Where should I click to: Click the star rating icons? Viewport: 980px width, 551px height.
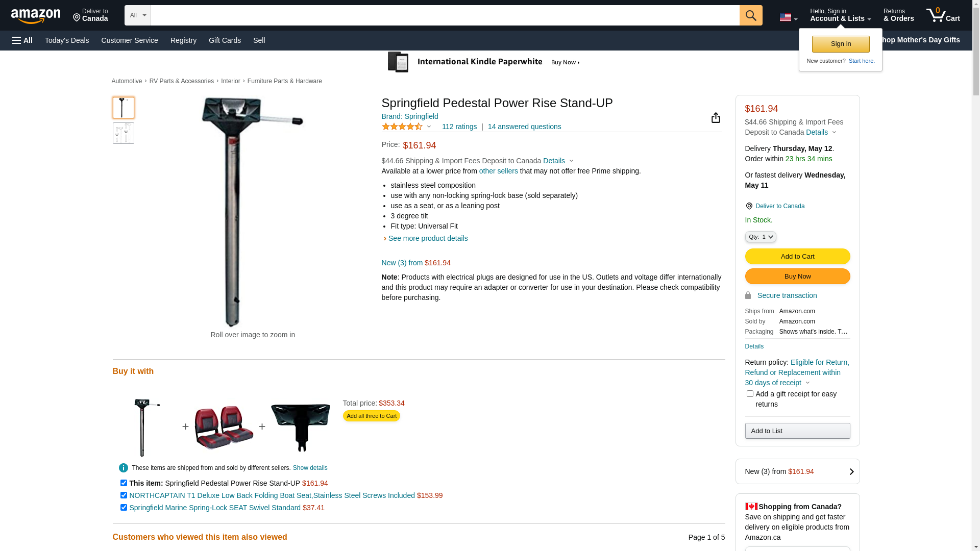402,127
